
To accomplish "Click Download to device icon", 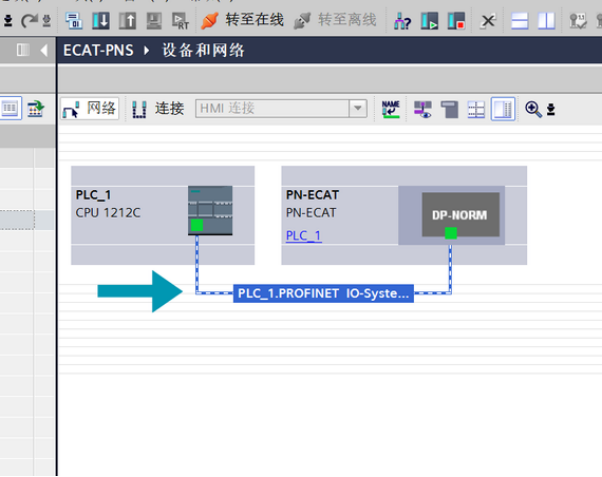I will [x=101, y=20].
